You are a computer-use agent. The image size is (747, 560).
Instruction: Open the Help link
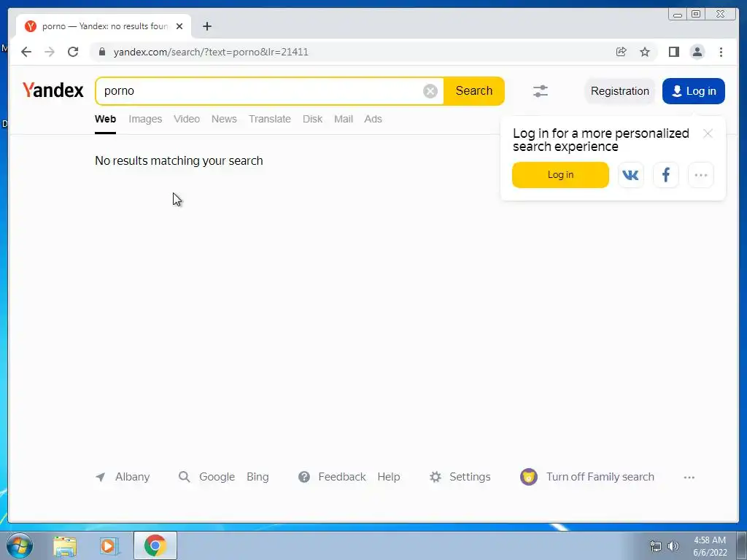click(389, 477)
